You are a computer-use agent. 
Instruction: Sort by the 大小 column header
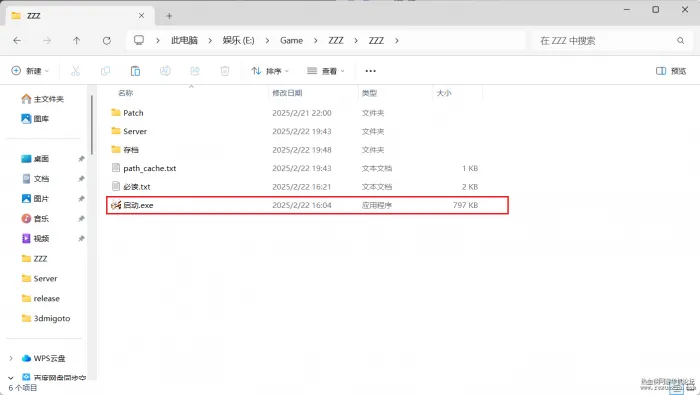444,93
